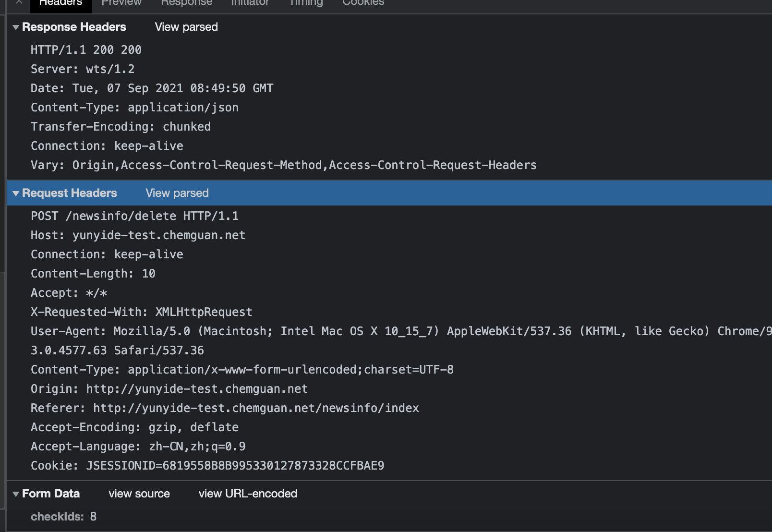The image size is (772, 532).
Task: Collapse the Request Headers section
Action: click(x=16, y=193)
